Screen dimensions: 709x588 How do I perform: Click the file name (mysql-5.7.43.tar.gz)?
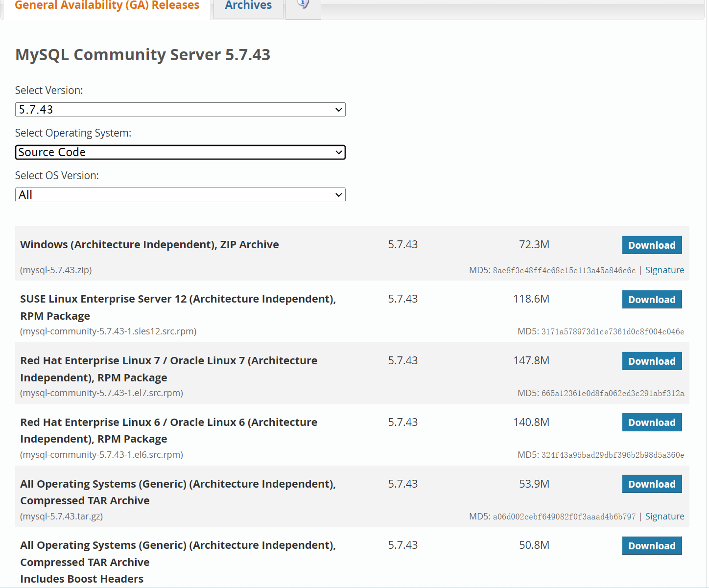[61, 517]
